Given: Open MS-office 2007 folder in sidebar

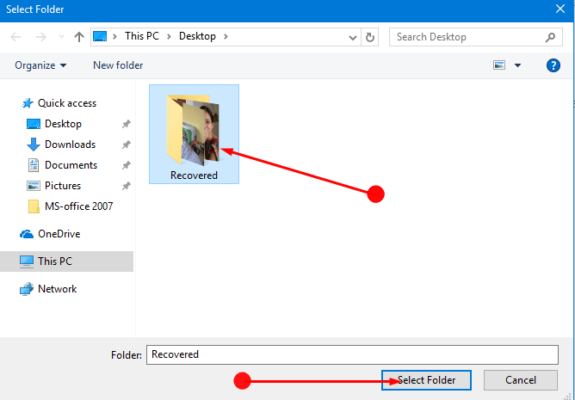Looking at the screenshot, I should coord(78,206).
